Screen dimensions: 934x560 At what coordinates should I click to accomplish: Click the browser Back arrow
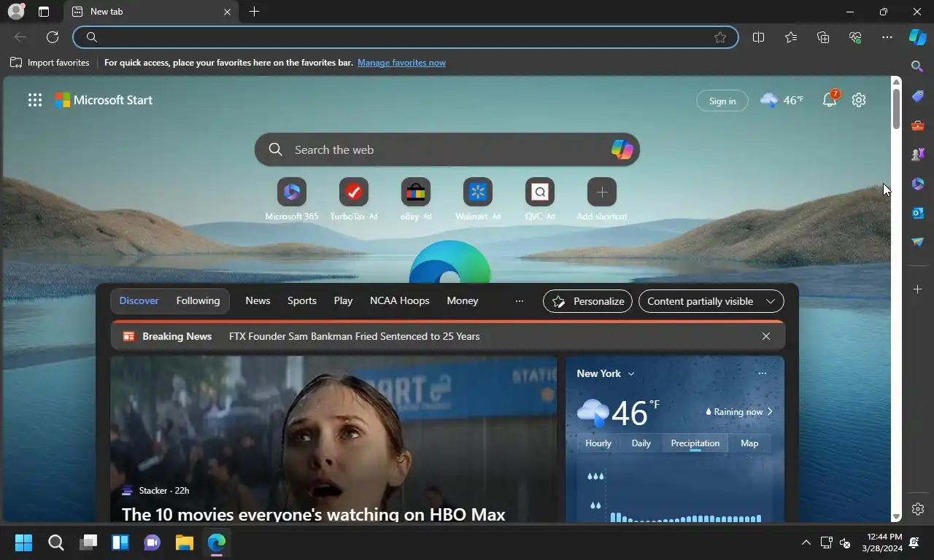pyautogui.click(x=20, y=37)
